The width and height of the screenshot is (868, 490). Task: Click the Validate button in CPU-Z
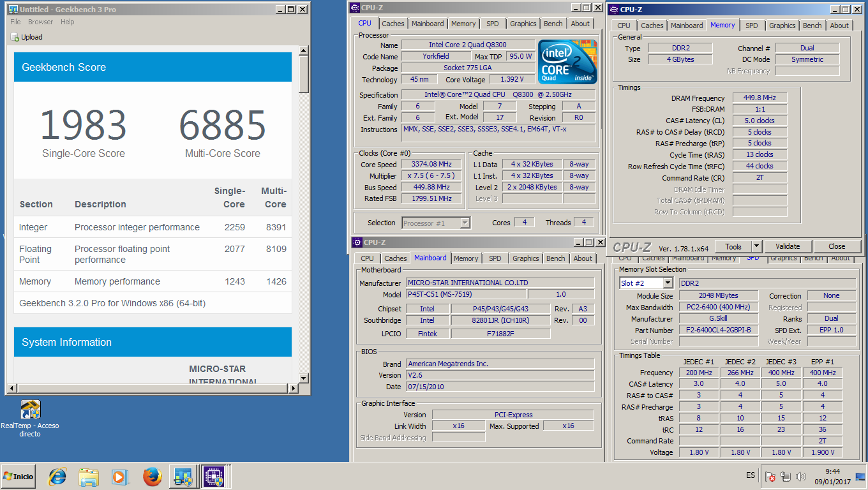click(788, 246)
